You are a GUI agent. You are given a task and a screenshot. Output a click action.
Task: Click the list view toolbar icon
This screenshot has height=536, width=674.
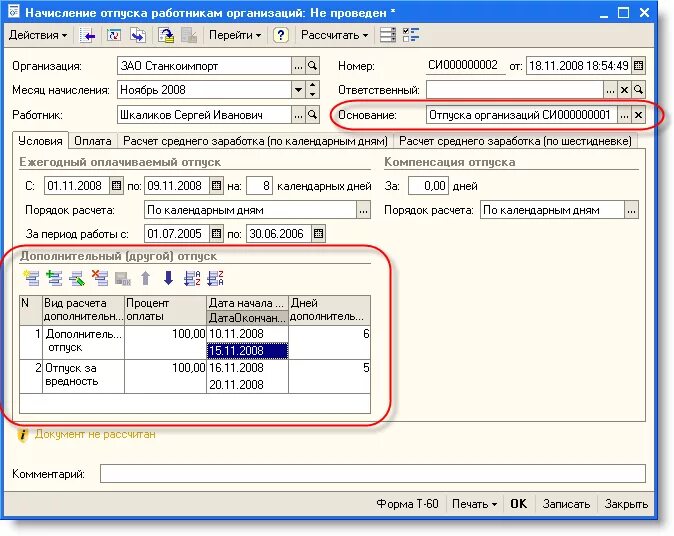[388, 35]
